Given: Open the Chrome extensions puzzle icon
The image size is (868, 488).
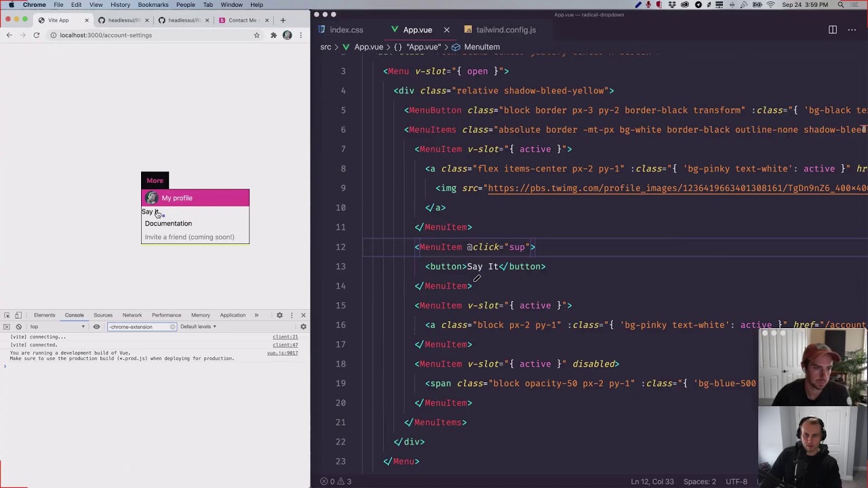Looking at the screenshot, I should tap(273, 35).
